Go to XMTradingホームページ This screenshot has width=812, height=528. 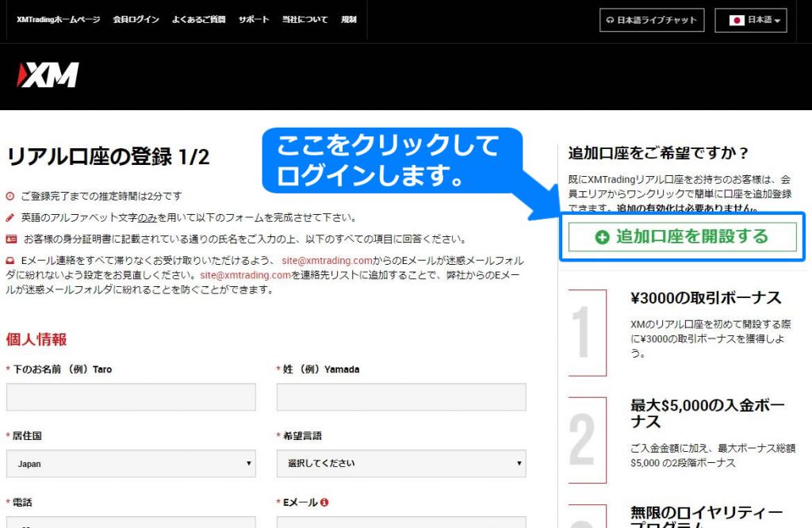tap(58, 20)
